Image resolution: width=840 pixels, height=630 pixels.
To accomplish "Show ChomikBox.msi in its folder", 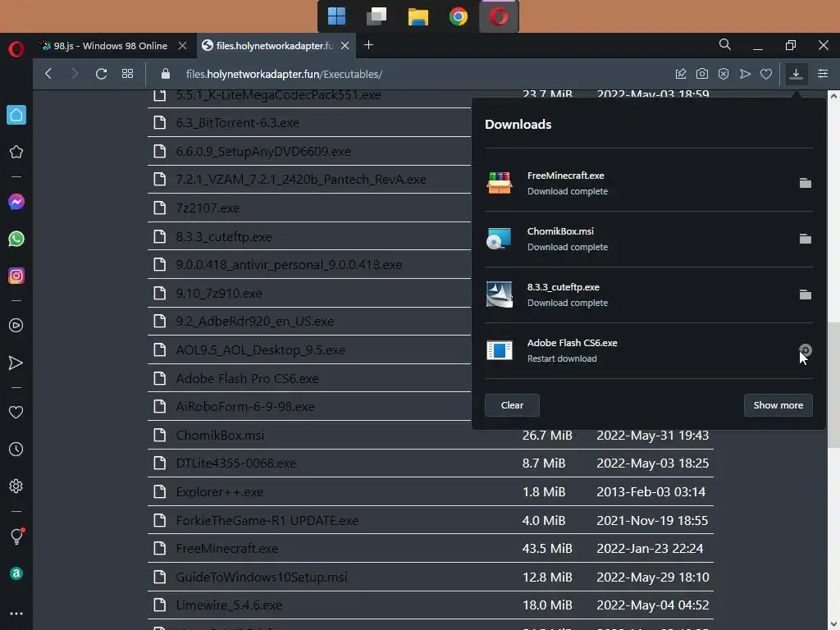I will [x=806, y=239].
